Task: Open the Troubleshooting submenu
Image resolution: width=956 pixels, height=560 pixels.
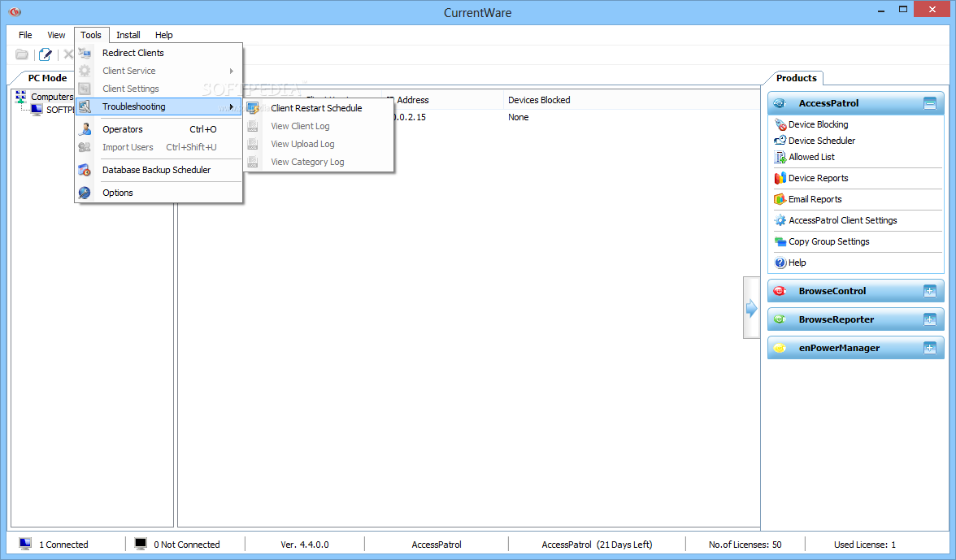Action: [159, 106]
